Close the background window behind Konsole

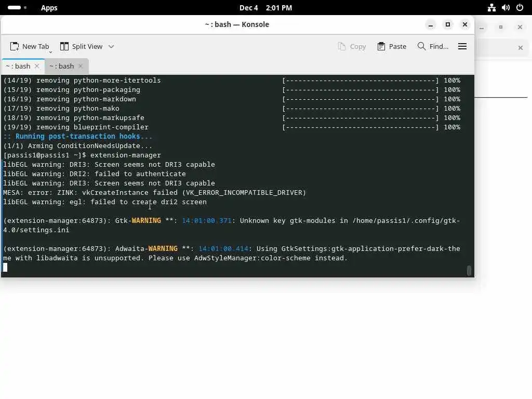pyautogui.click(x=520, y=27)
